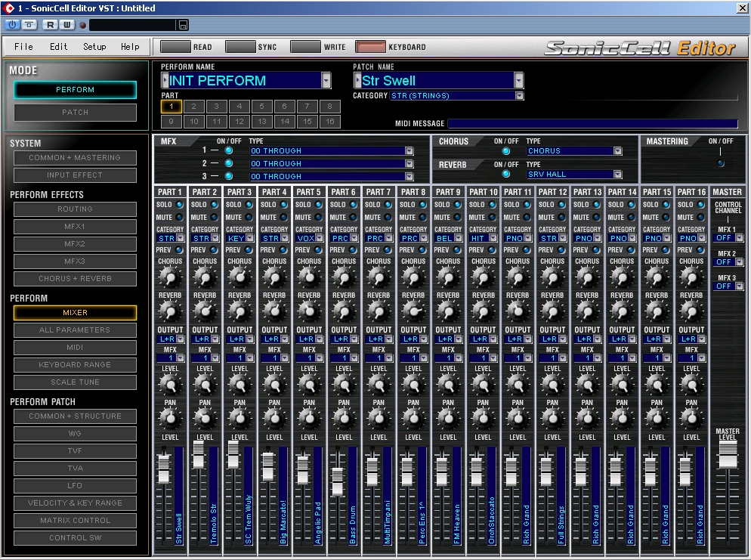The height and width of the screenshot is (560, 751).
Task: Open the INPUT EFFECT page
Action: pyautogui.click(x=76, y=175)
